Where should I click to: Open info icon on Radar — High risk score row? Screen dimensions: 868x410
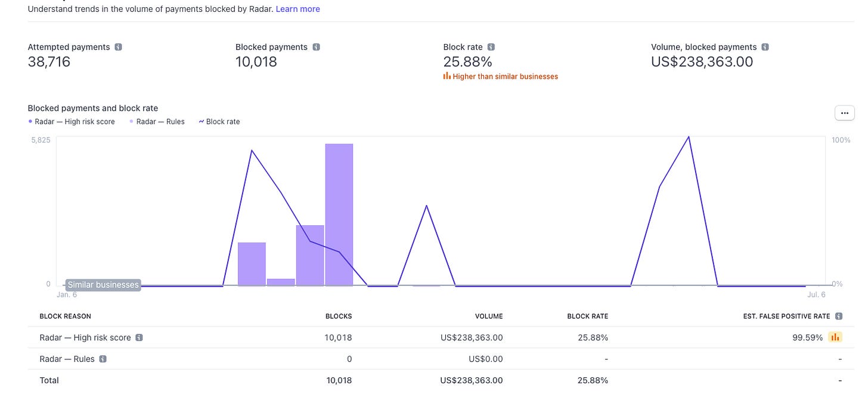[x=139, y=337]
